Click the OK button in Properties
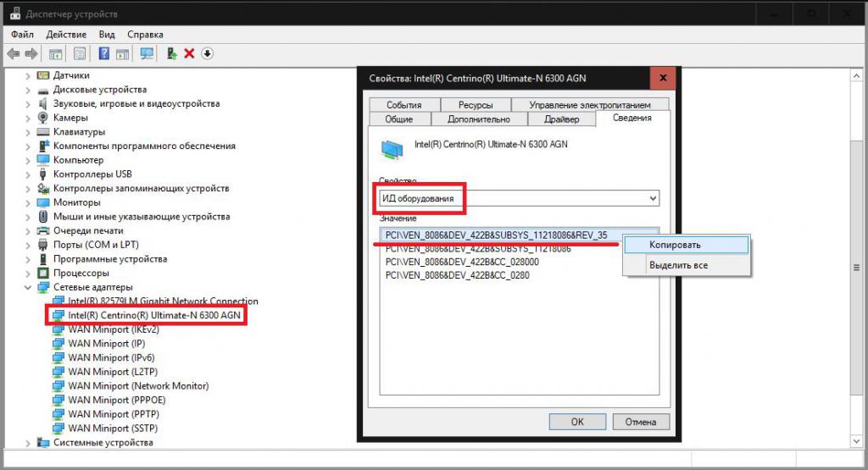Screen dimensions: 868x470 (577, 422)
